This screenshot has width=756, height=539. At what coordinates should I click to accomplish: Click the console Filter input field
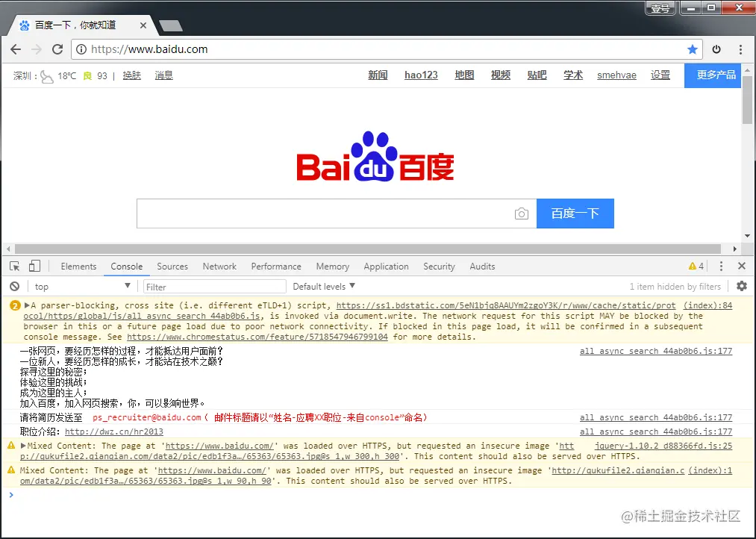click(x=214, y=287)
